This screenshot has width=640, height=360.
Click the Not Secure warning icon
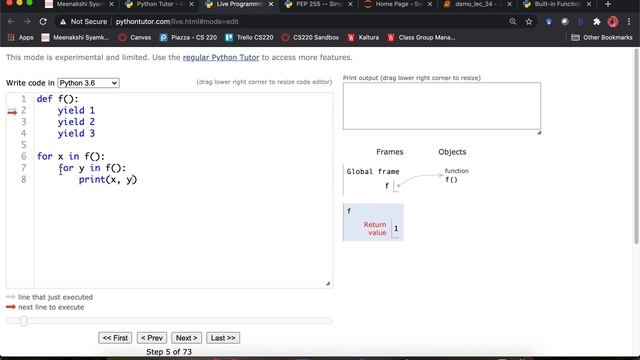[x=63, y=22]
